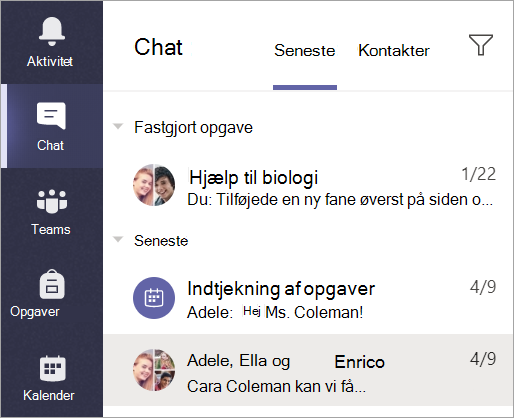514x418 pixels.
Task: Click the 4/9 date on Indtjekning af opgaver
Action: point(483,287)
